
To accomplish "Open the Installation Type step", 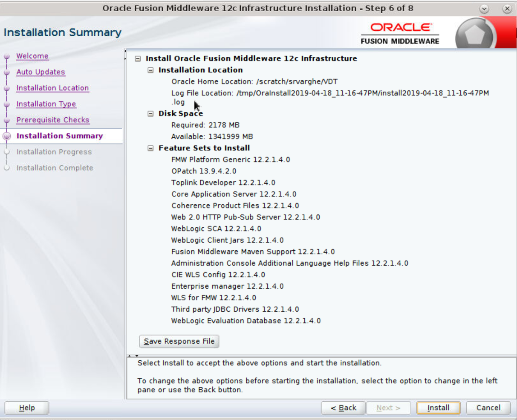I will [x=46, y=104].
